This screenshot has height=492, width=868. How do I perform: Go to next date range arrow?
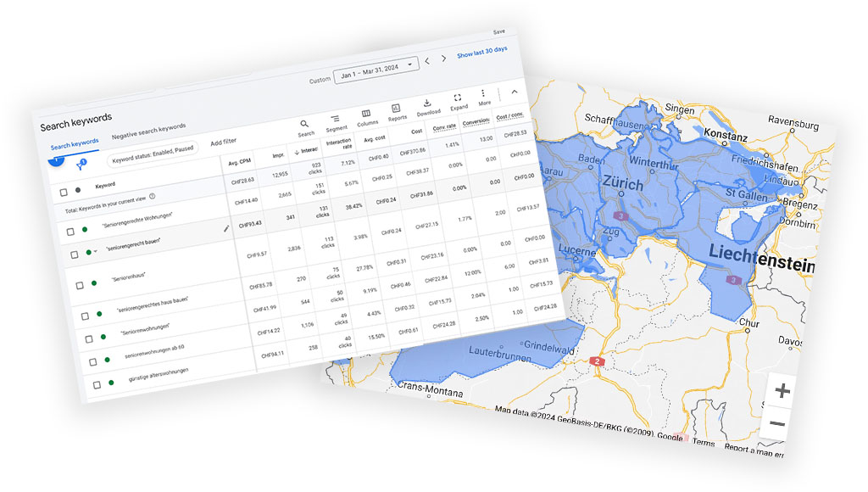(443, 59)
